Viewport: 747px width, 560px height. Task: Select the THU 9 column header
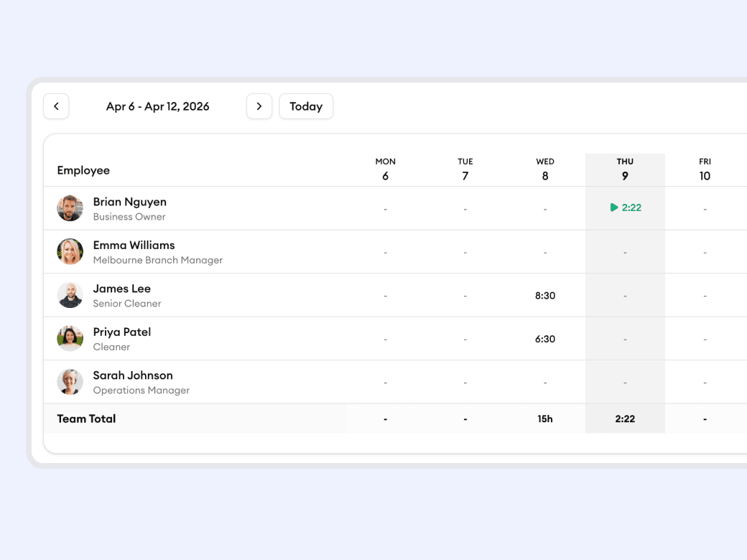[x=625, y=169]
